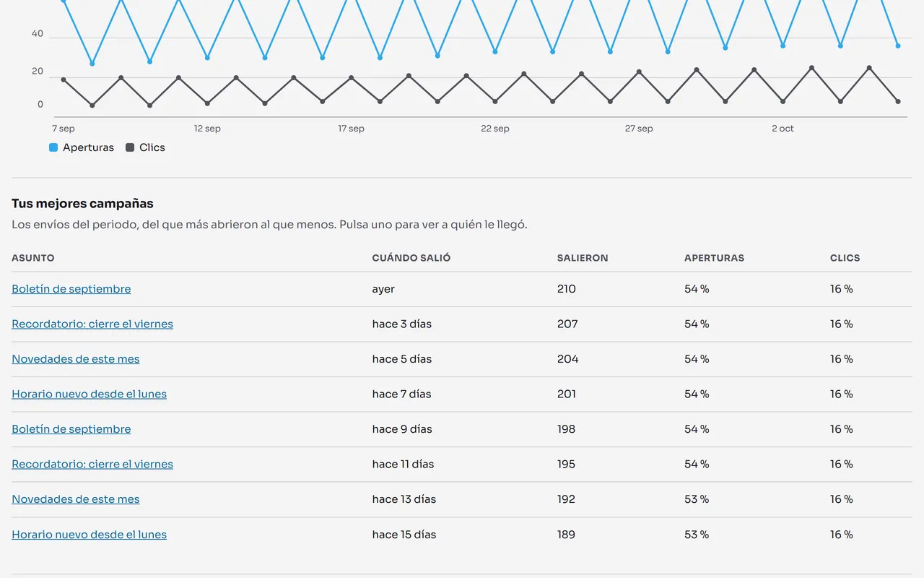924x578 pixels.
Task: Click the 'hace 9 días' cell
Action: tap(402, 429)
